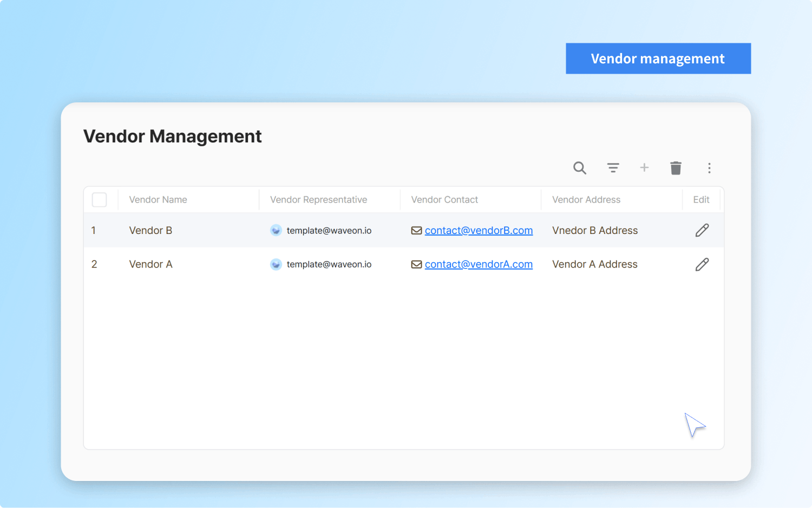Edit Vendor B with pencil icon

702,230
